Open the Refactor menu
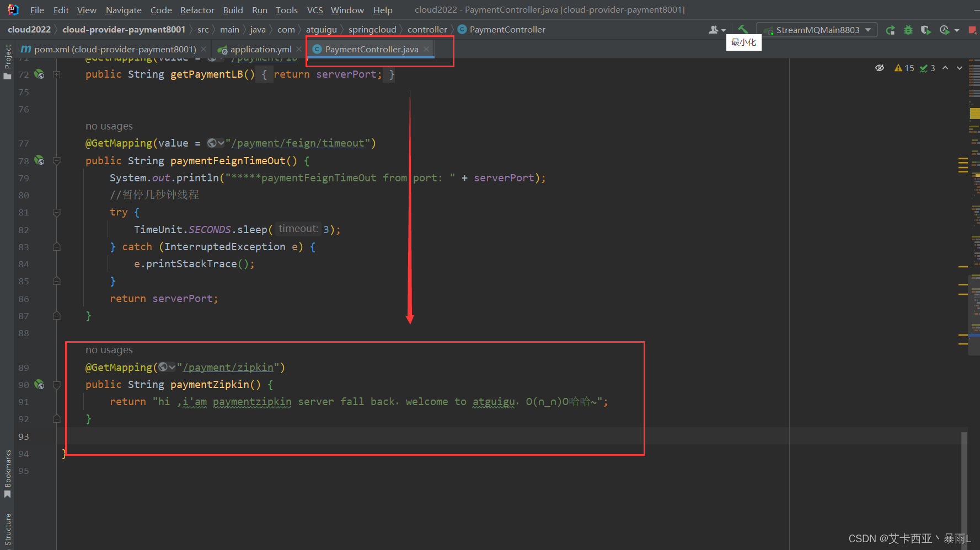 coord(197,10)
